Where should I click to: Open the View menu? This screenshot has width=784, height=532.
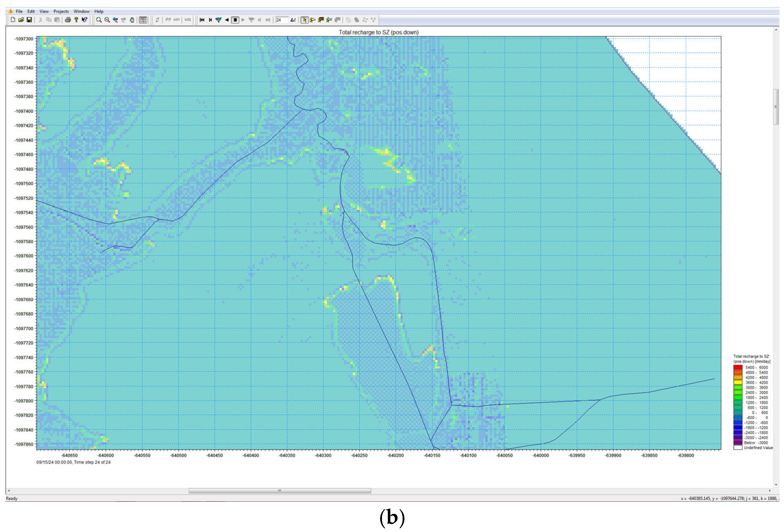point(44,11)
